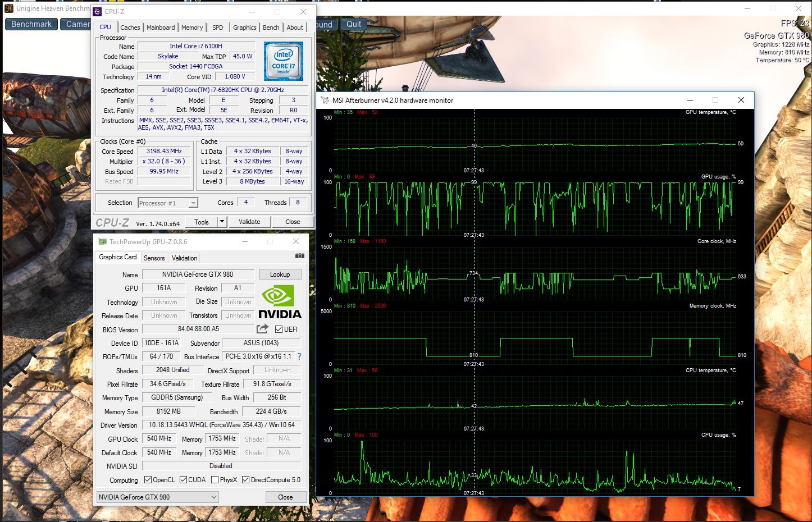Open the Mainboard tab in CPU-Z
Screen dimensions: 812x522
[x=161, y=28]
